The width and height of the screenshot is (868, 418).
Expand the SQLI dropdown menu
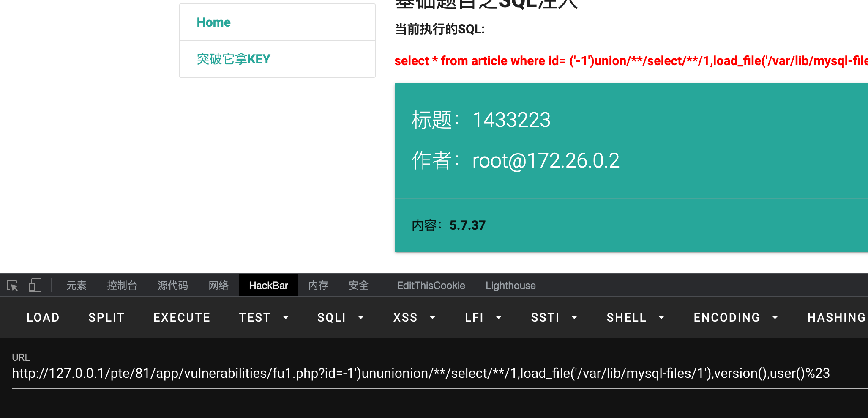(341, 317)
